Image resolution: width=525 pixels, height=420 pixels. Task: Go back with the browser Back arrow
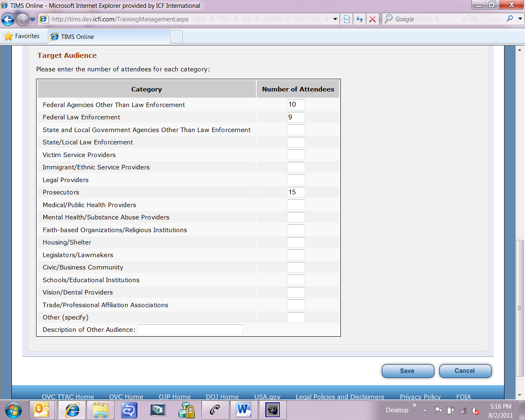pyautogui.click(x=8, y=19)
